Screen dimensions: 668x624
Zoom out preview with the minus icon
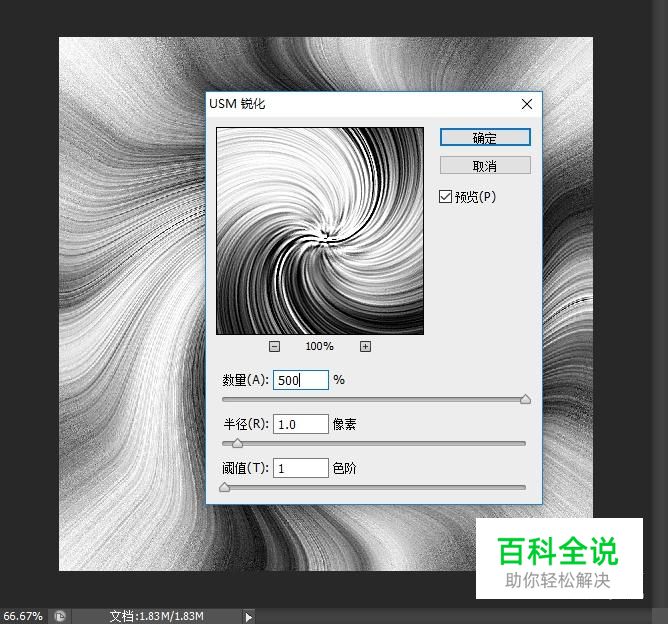pos(274,346)
